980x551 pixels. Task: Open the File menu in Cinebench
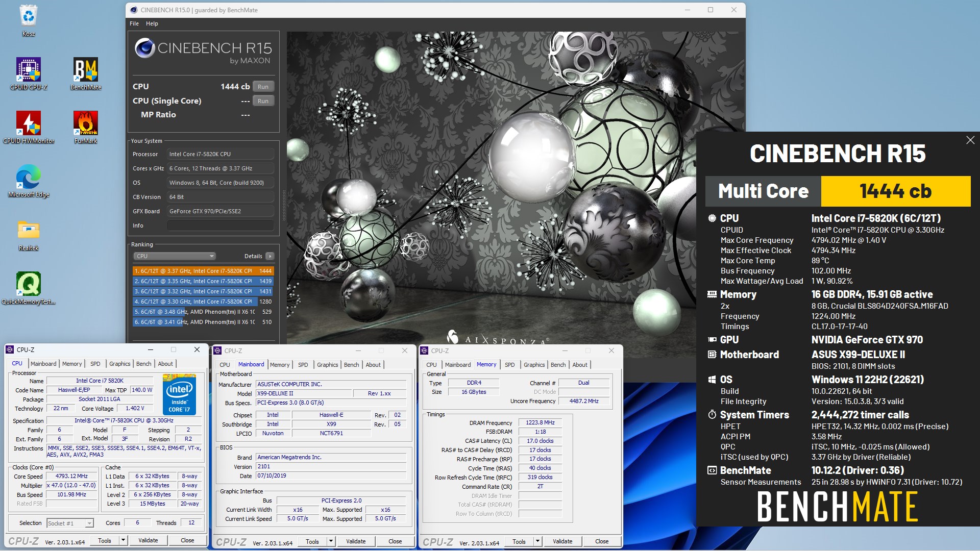point(134,23)
